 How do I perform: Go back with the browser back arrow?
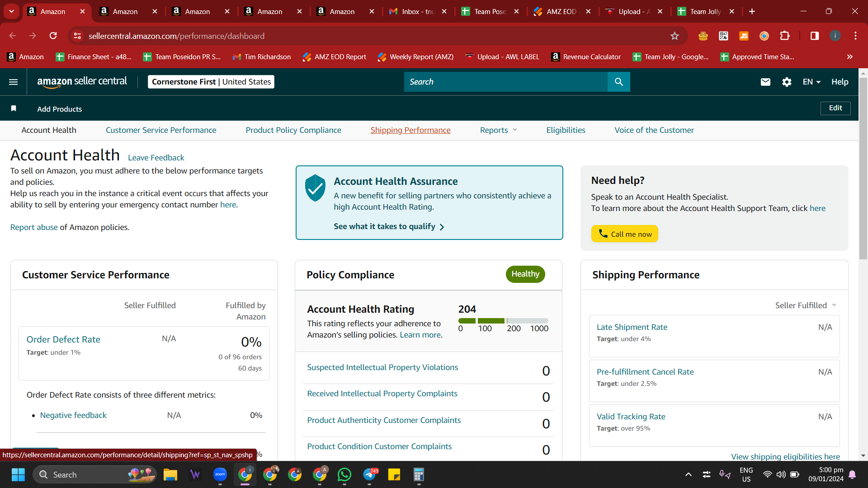click(x=13, y=36)
